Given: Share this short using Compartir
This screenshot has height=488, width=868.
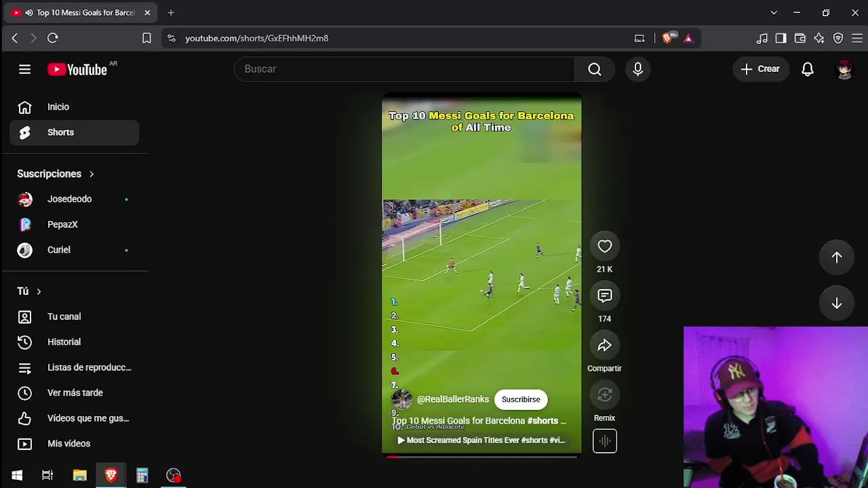Looking at the screenshot, I should pyautogui.click(x=604, y=346).
